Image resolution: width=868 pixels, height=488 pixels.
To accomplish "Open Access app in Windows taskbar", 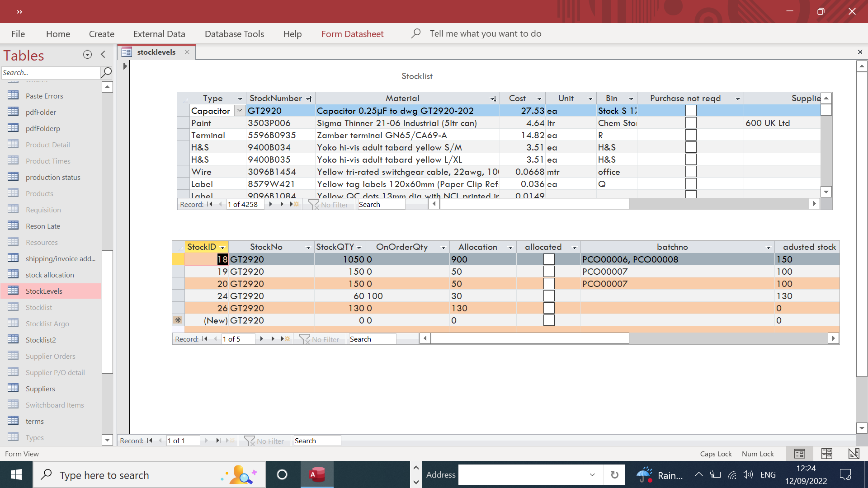I will point(317,474).
